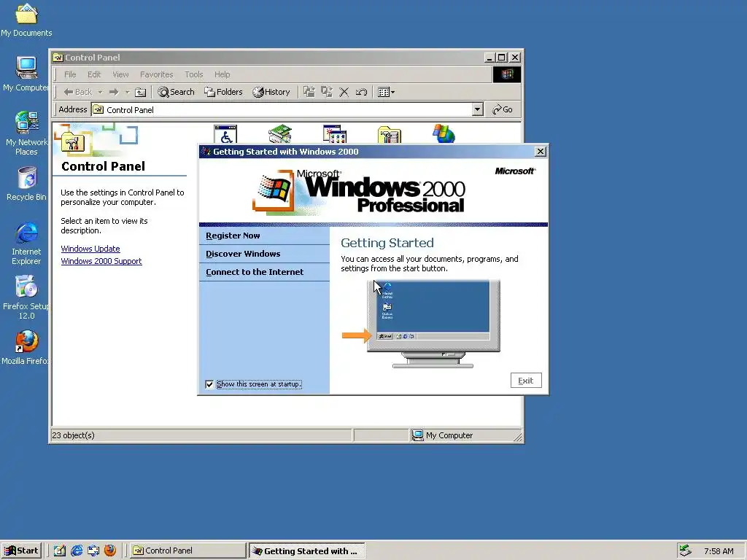Uncheck Show this screen at startup
This screenshot has height=560, width=747.
[209, 384]
